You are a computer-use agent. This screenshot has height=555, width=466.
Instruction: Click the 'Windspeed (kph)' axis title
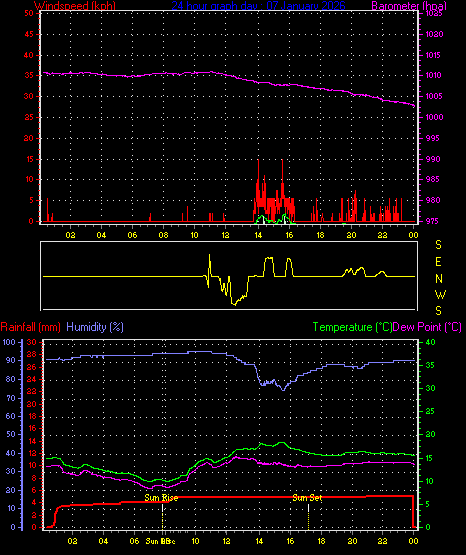coord(75,6)
